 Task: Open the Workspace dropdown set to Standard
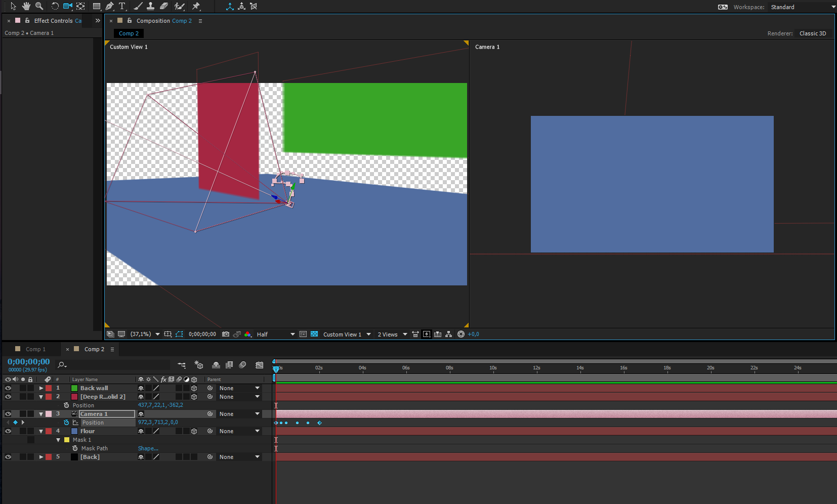click(x=803, y=7)
